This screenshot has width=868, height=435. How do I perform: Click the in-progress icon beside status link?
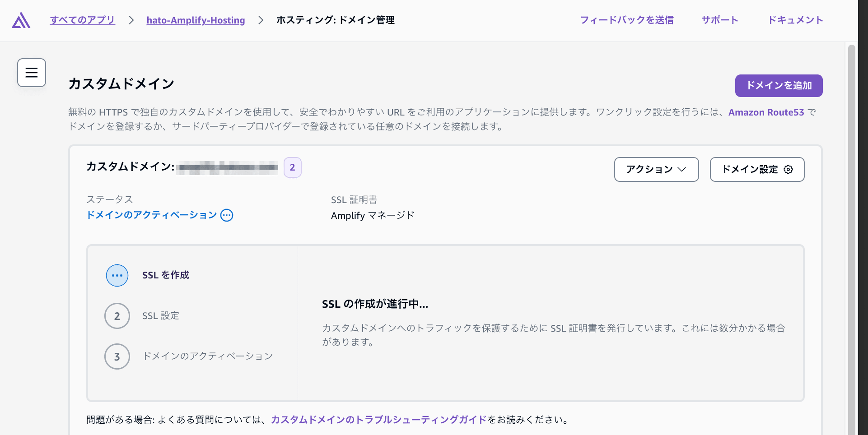pos(227,215)
